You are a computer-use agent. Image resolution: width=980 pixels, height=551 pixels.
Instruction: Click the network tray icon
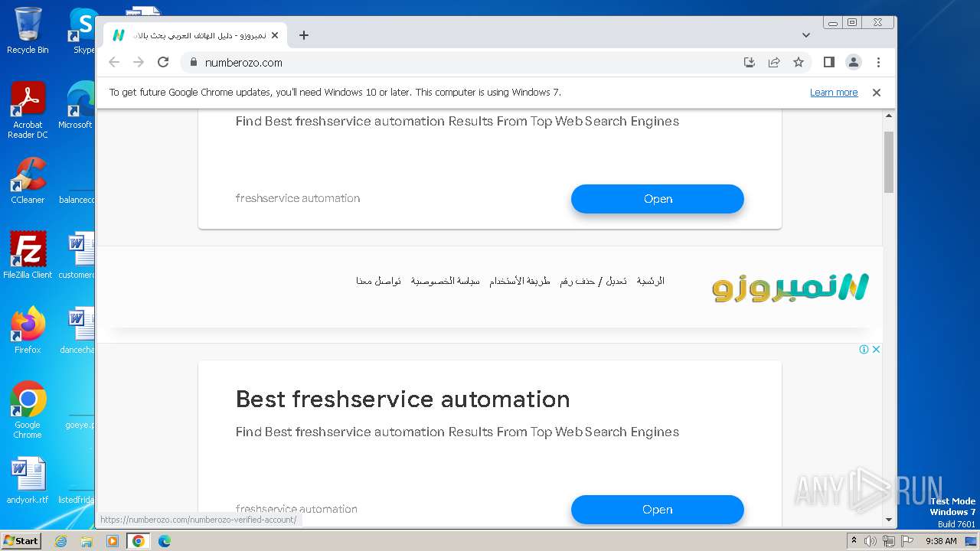click(x=888, y=541)
